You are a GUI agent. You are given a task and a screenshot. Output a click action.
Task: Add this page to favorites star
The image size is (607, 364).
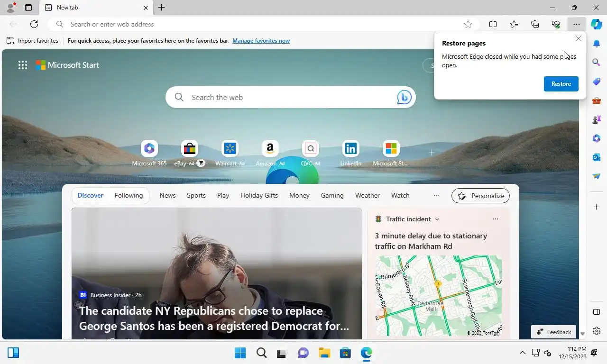(468, 24)
